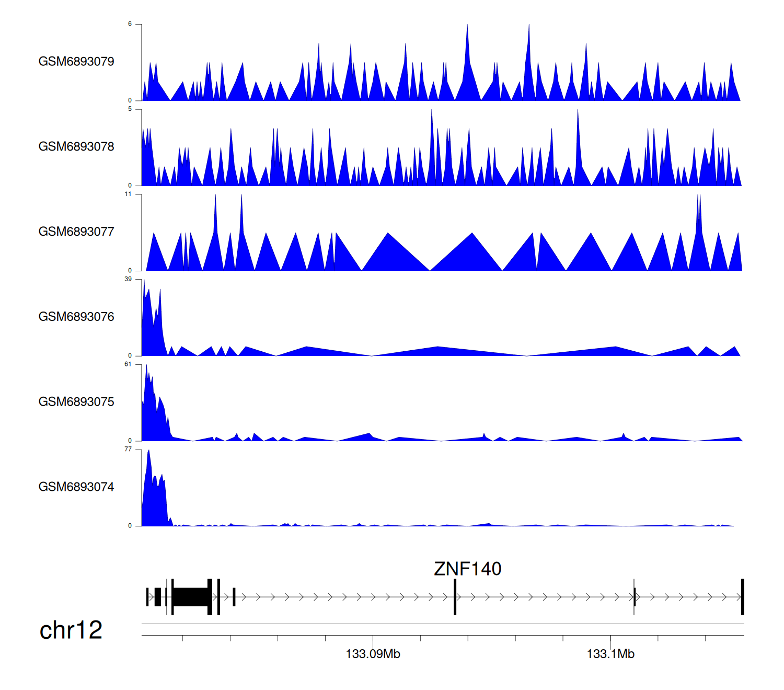Select the GSM6893074 track name

(x=76, y=487)
